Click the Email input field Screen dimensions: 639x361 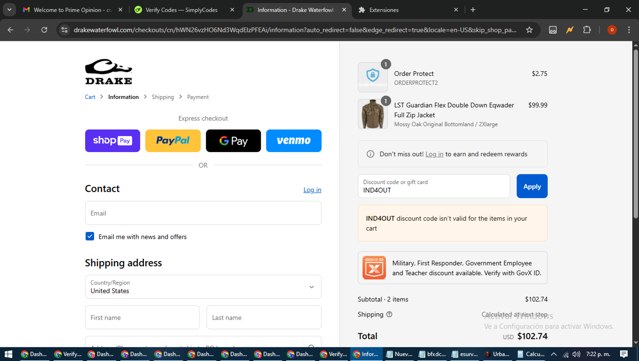[203, 213]
